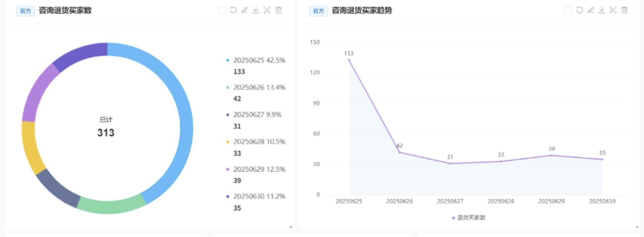644x237 pixels.
Task: Refresh the 咨询退货买家趋势 line chart card
Action: coord(579,10)
